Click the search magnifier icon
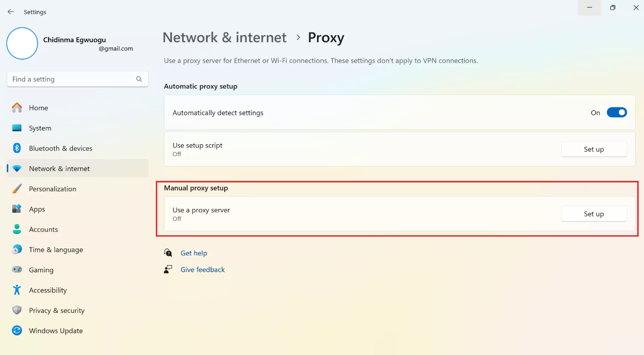This screenshot has width=644, height=355. click(x=139, y=79)
